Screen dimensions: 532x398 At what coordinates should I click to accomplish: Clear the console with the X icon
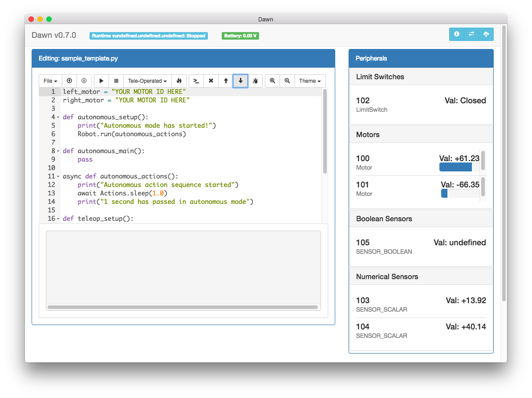click(211, 81)
